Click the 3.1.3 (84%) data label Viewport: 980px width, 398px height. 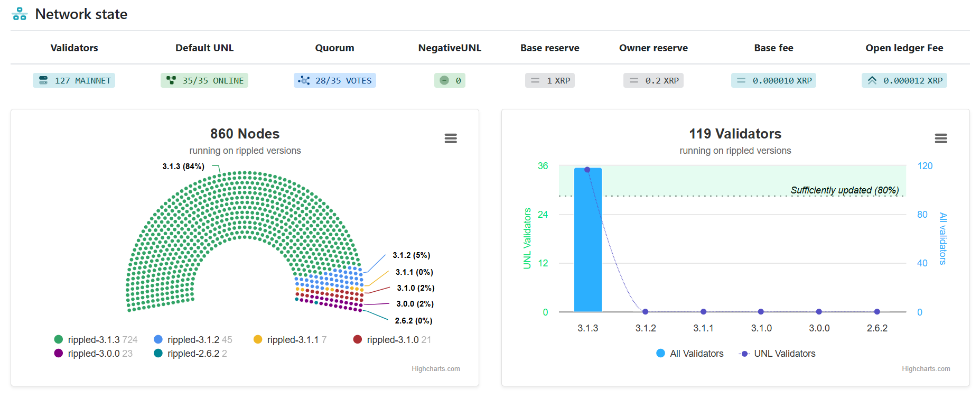(183, 166)
